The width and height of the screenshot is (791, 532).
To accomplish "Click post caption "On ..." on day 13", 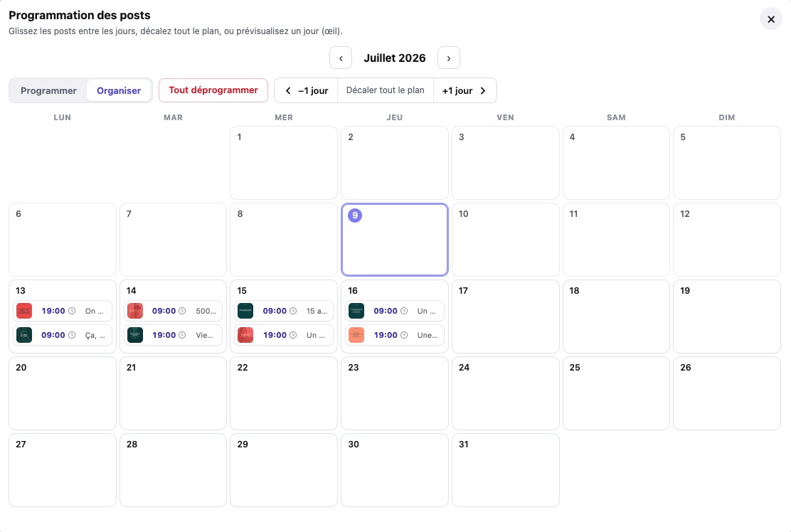I will tap(95, 311).
